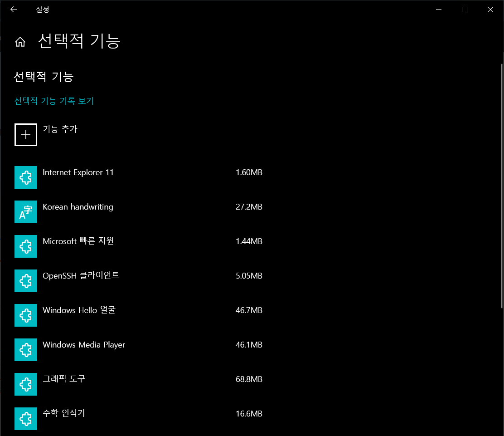Click the 68.8MB size value
Viewport: 504px width, 436px height.
(249, 379)
